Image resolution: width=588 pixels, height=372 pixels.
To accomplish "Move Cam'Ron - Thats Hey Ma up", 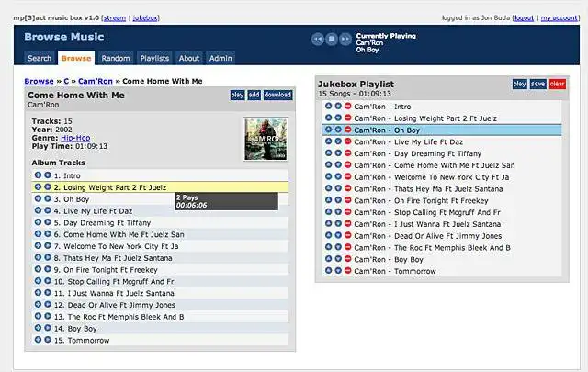I will (329, 188).
